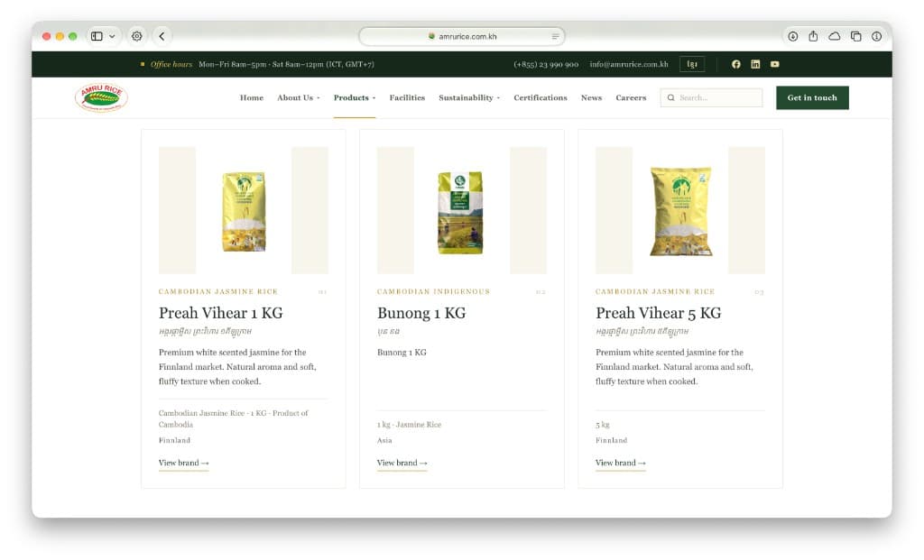Click the Office hours label
The image size is (924, 560).
pyautogui.click(x=171, y=64)
